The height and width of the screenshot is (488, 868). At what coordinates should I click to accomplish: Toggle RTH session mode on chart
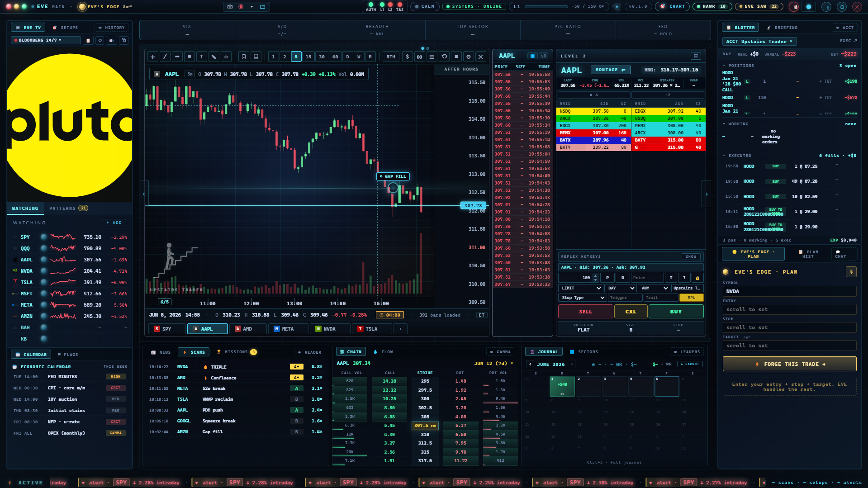[x=391, y=57]
